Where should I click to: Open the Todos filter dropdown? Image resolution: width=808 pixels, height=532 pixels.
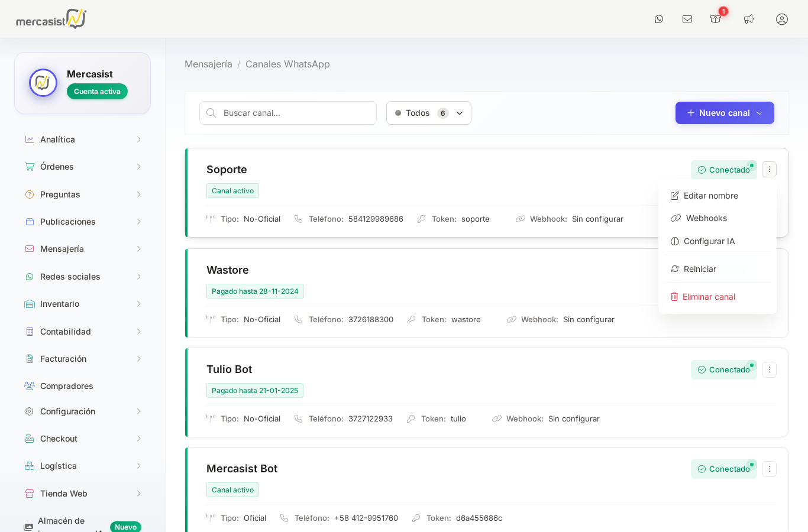[428, 113]
